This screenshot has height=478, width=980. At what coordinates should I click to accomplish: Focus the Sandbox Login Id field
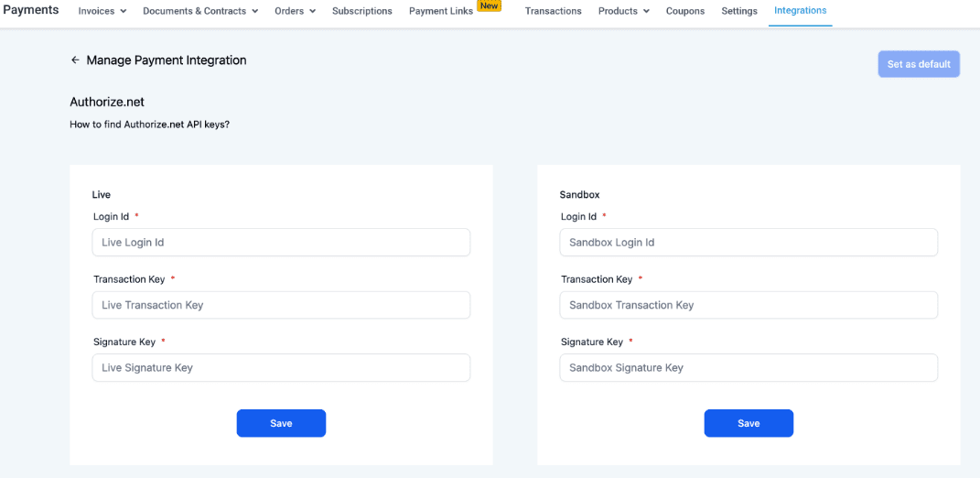tap(748, 243)
